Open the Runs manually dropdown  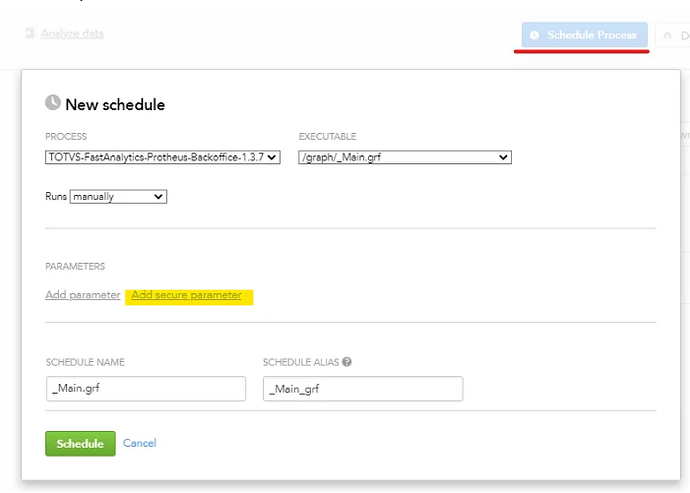(x=118, y=197)
